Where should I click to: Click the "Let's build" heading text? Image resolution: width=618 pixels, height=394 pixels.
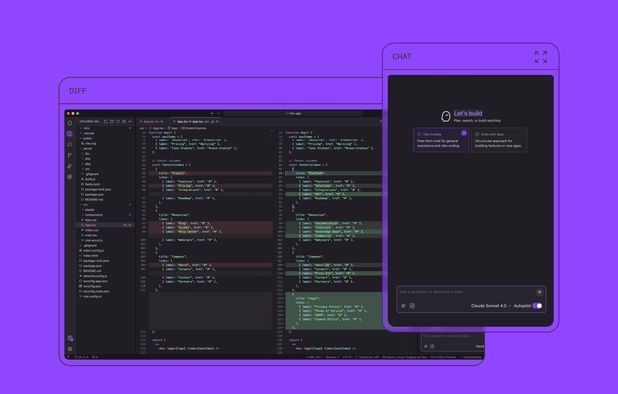(468, 113)
